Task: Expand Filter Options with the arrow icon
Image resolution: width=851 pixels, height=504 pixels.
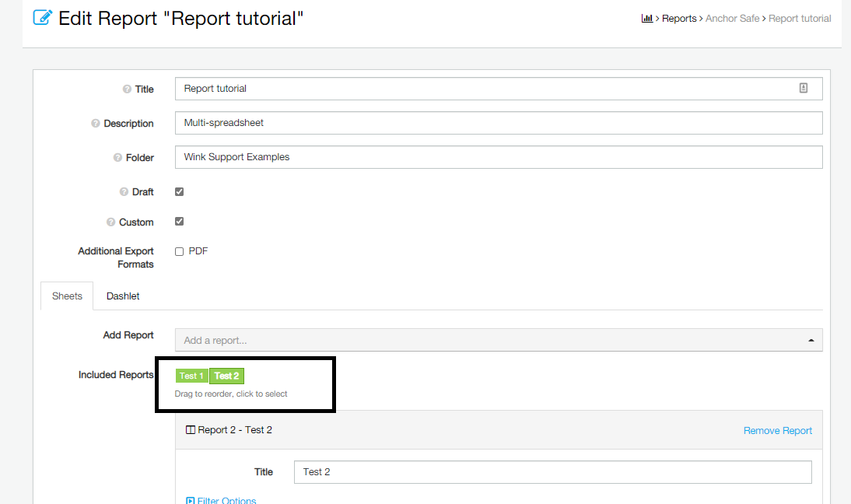Action: [190, 500]
